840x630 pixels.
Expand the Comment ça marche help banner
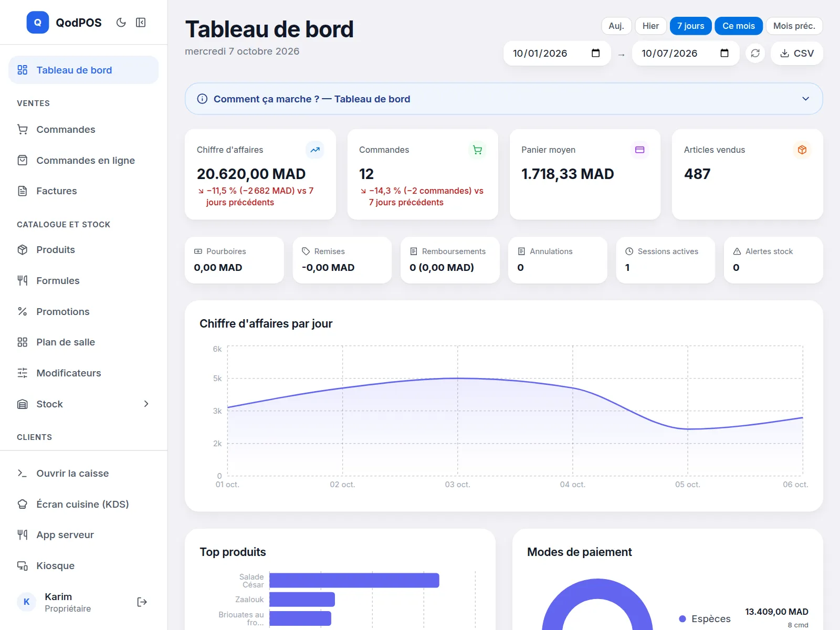point(503,99)
